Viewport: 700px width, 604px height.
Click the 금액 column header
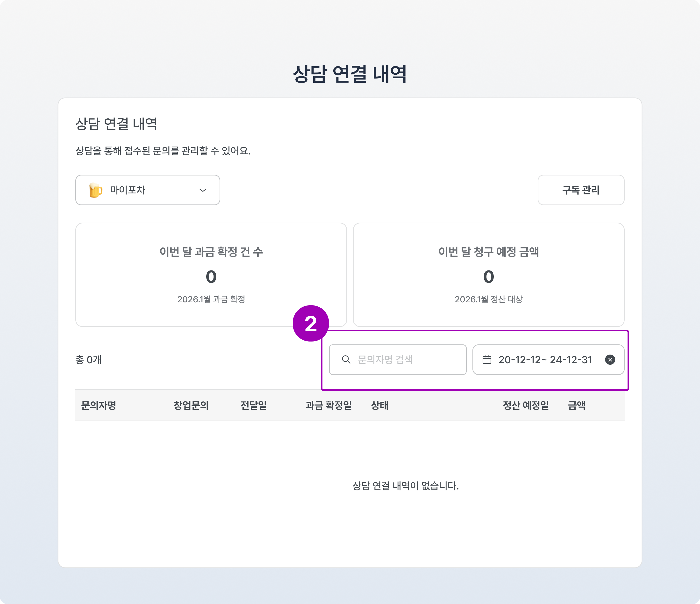[576, 405]
